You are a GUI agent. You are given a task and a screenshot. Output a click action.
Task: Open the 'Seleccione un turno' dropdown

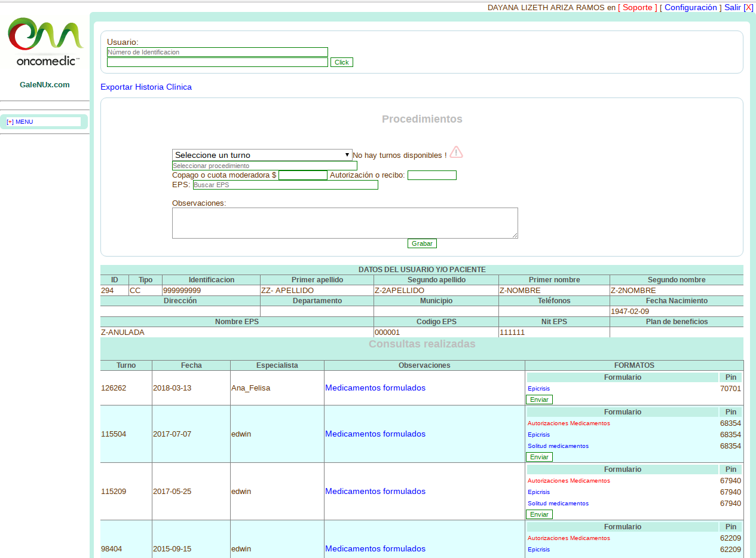click(262, 155)
